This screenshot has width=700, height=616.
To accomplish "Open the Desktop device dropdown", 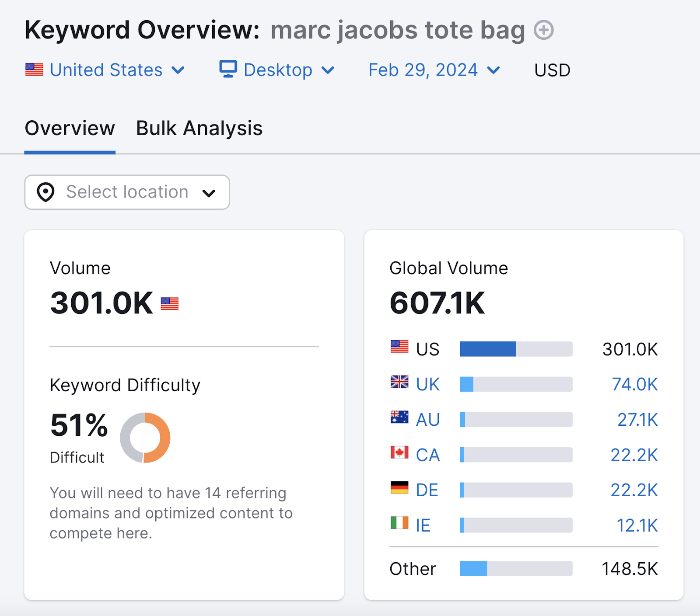I will coord(277,70).
